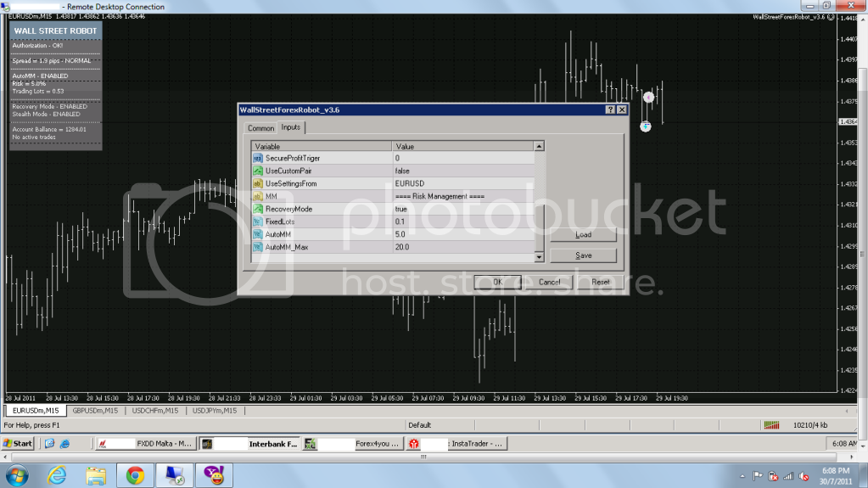Switch to Forex4you taskbar window
Image resolution: width=868 pixels, height=488 pixels.
click(353, 444)
